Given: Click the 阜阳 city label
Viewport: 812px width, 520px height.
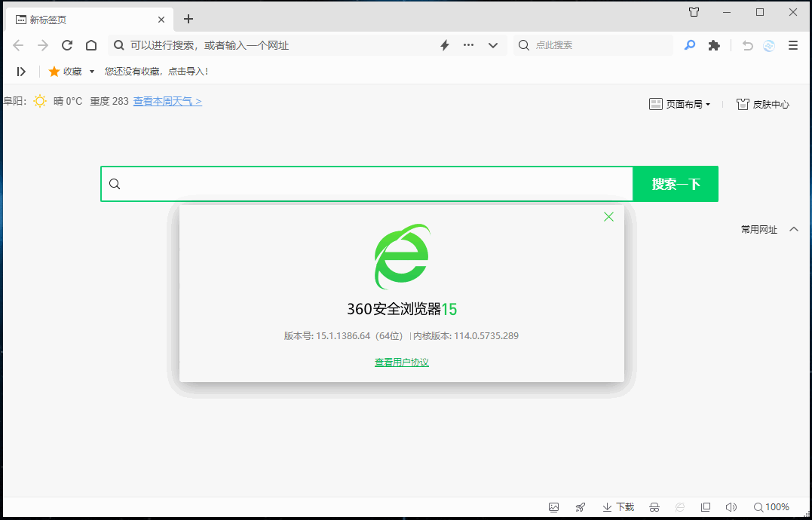Looking at the screenshot, I should tap(14, 101).
